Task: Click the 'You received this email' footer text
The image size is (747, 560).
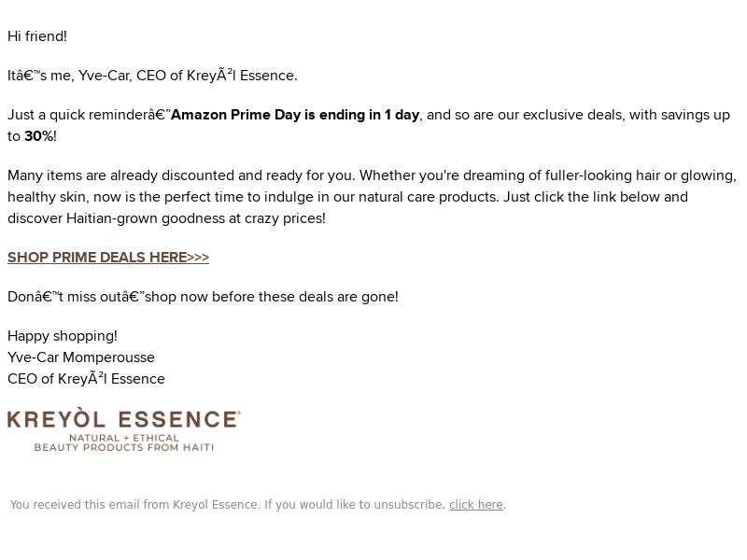Action: 228,504
